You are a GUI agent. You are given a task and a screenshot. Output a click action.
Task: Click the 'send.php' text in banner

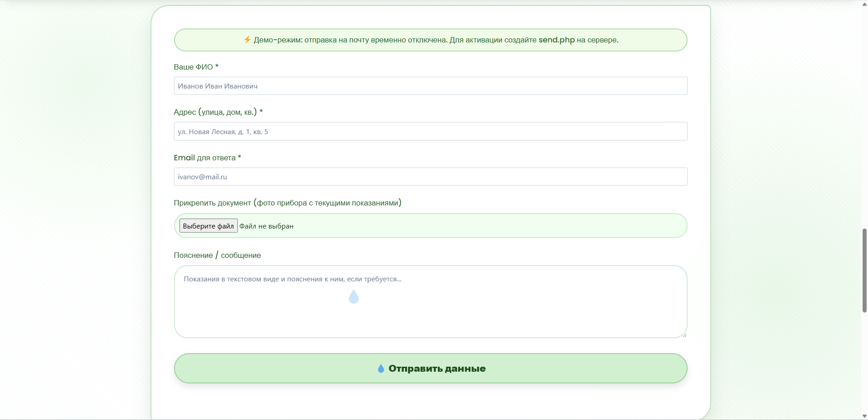pyautogui.click(x=557, y=40)
